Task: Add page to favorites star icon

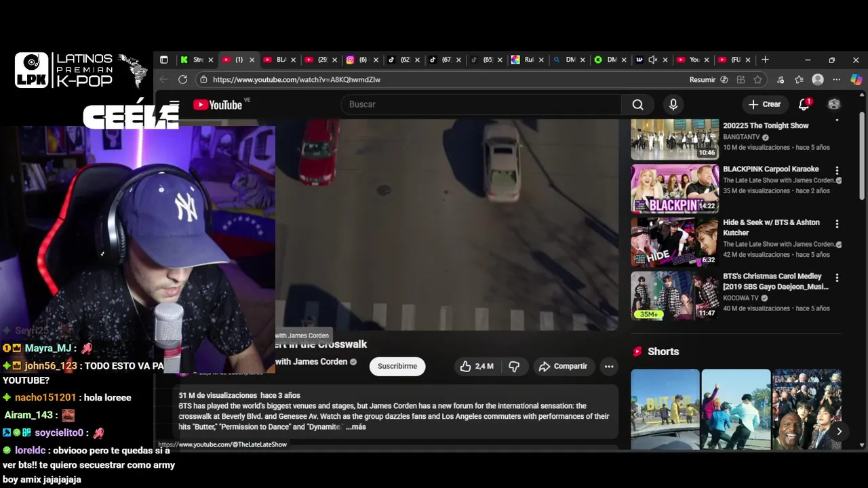Action: [757, 79]
